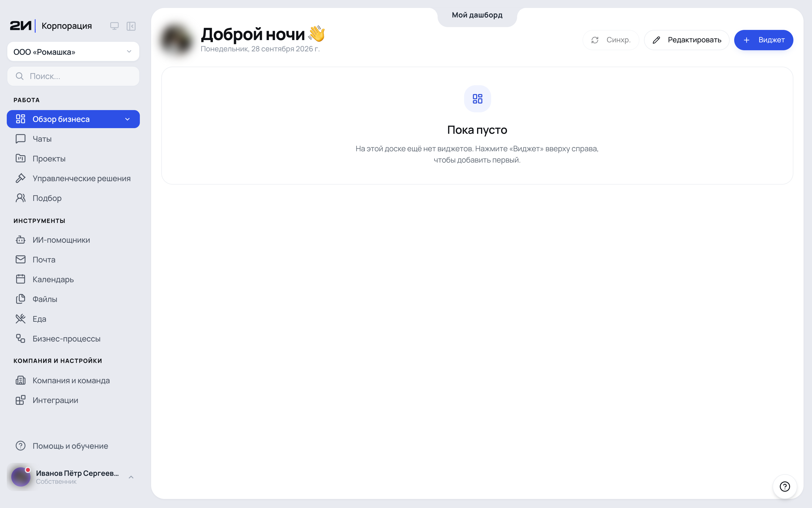Open Помощь и обучение in sidebar

pos(73,446)
